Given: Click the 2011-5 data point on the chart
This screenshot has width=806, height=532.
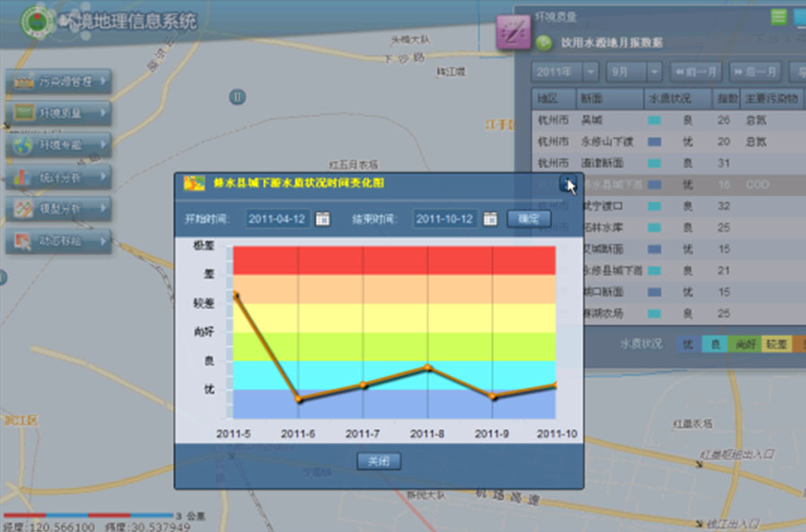Looking at the screenshot, I should point(236,294).
